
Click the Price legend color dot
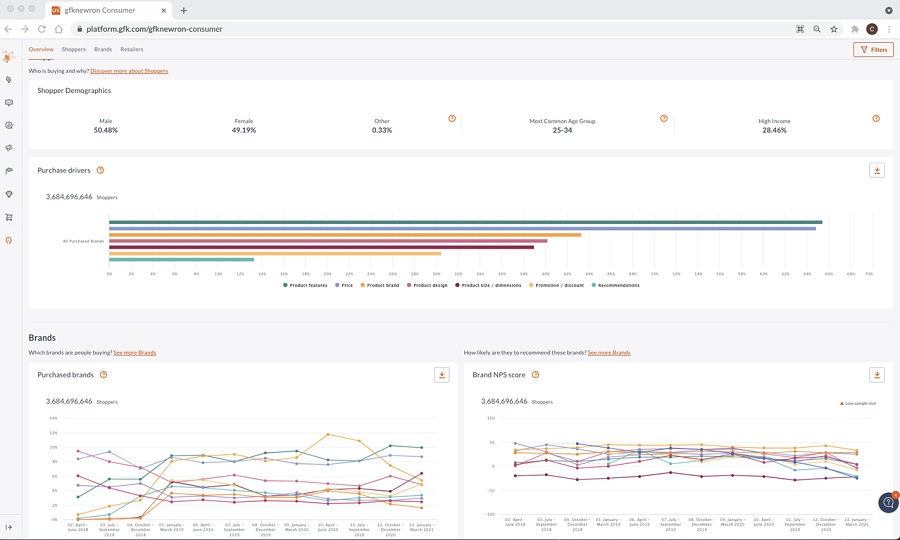coord(337,285)
